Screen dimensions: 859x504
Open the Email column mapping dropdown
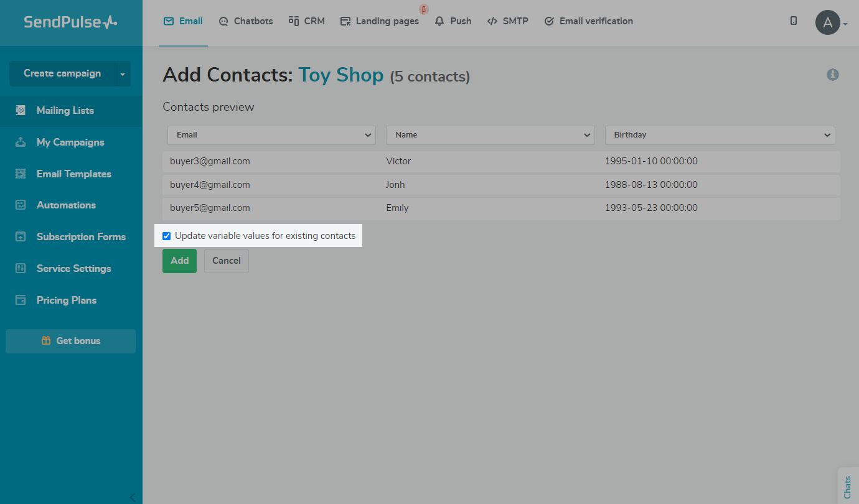point(271,135)
